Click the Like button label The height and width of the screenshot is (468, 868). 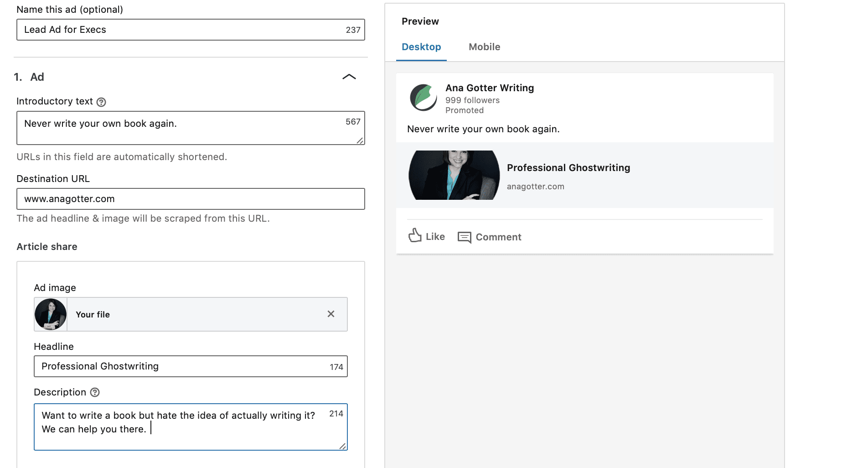[x=435, y=237]
